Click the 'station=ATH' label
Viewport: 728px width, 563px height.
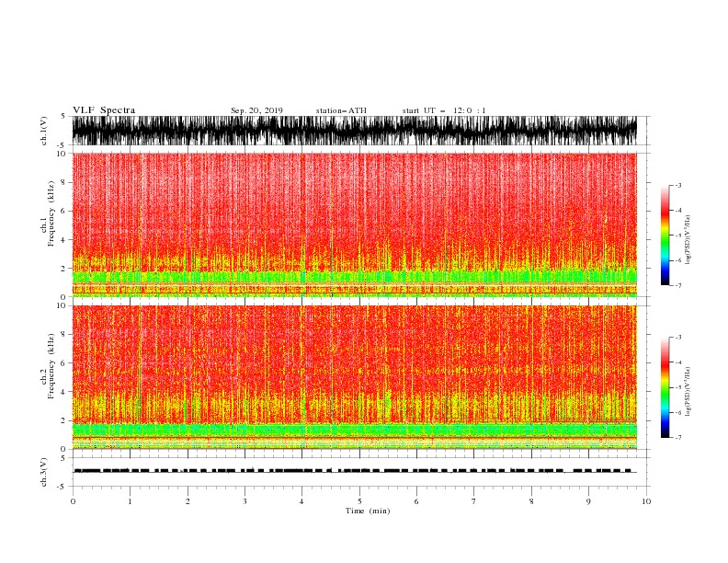coord(341,110)
